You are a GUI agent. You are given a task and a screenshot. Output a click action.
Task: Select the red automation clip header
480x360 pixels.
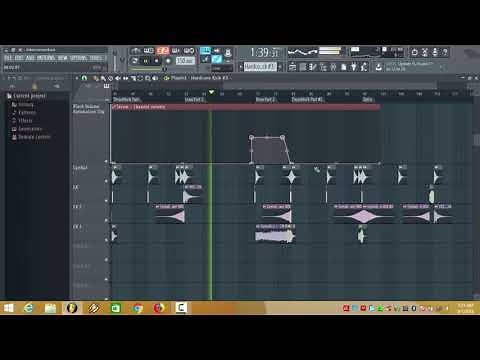coord(246,107)
